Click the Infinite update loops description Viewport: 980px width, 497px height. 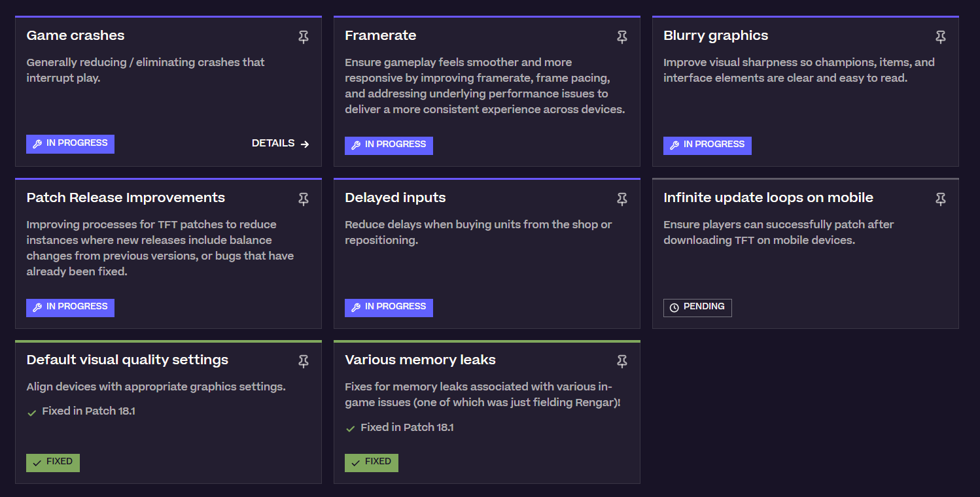[x=779, y=232]
